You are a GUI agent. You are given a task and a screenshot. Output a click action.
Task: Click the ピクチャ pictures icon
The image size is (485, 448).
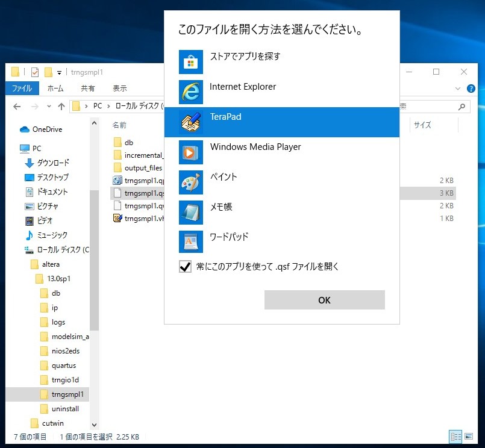[30, 206]
